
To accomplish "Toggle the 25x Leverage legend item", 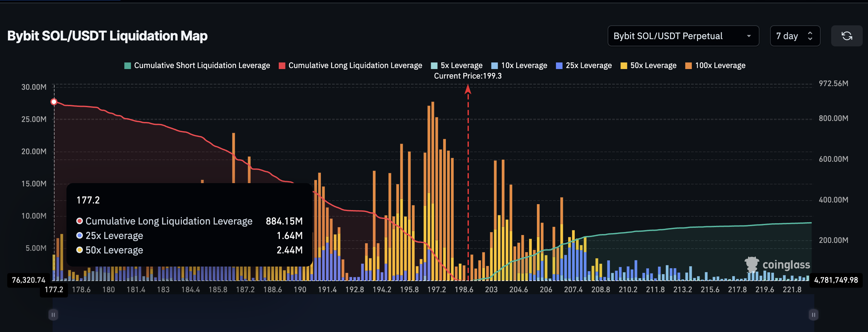I will [584, 65].
